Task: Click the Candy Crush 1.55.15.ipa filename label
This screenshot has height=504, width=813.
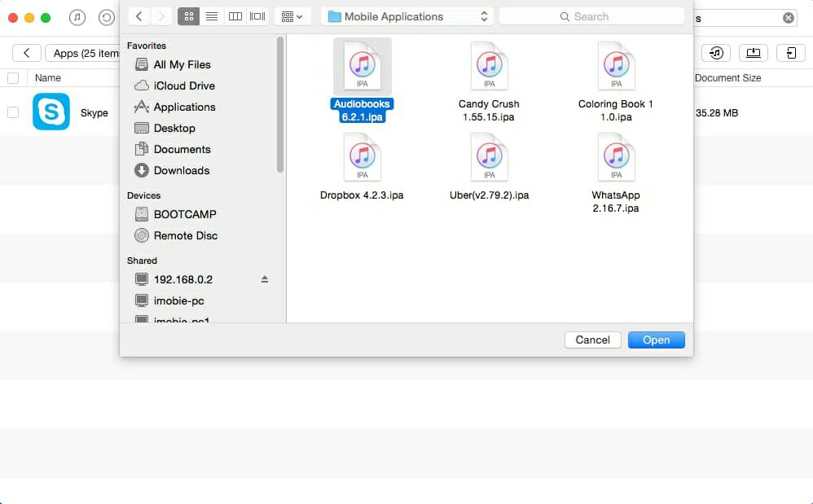Action: pos(489,111)
